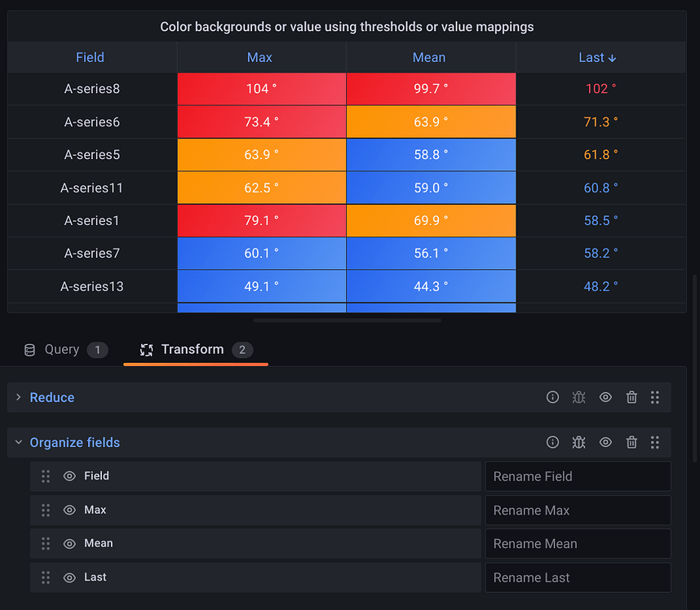
Task: Delete the Reduce transformation
Action: pos(631,397)
